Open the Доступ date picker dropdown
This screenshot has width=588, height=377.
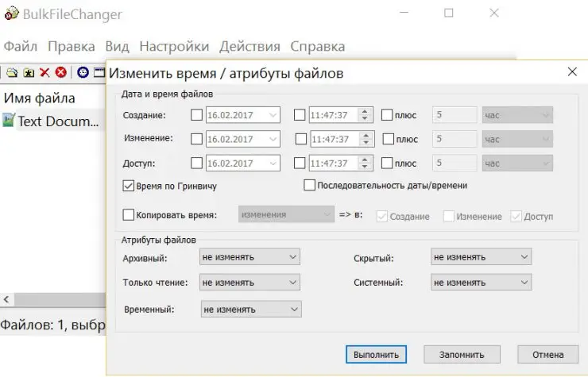[x=273, y=163]
